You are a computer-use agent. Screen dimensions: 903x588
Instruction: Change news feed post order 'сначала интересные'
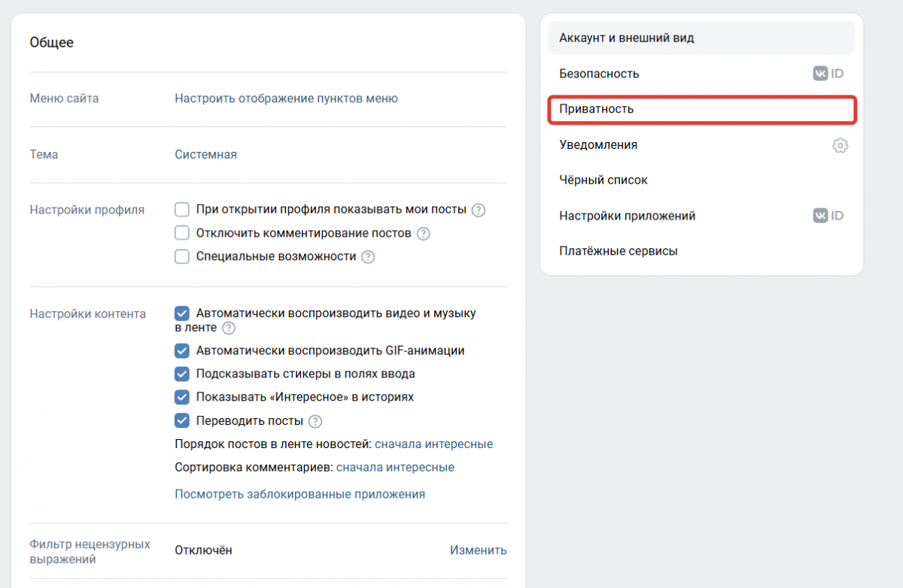tap(433, 444)
